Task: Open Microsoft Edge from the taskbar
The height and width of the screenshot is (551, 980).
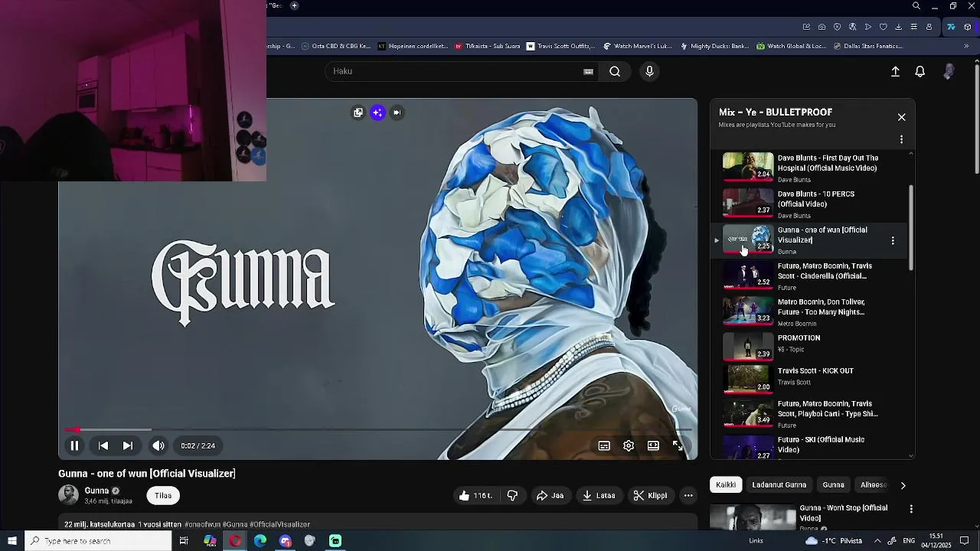Action: pos(260,541)
